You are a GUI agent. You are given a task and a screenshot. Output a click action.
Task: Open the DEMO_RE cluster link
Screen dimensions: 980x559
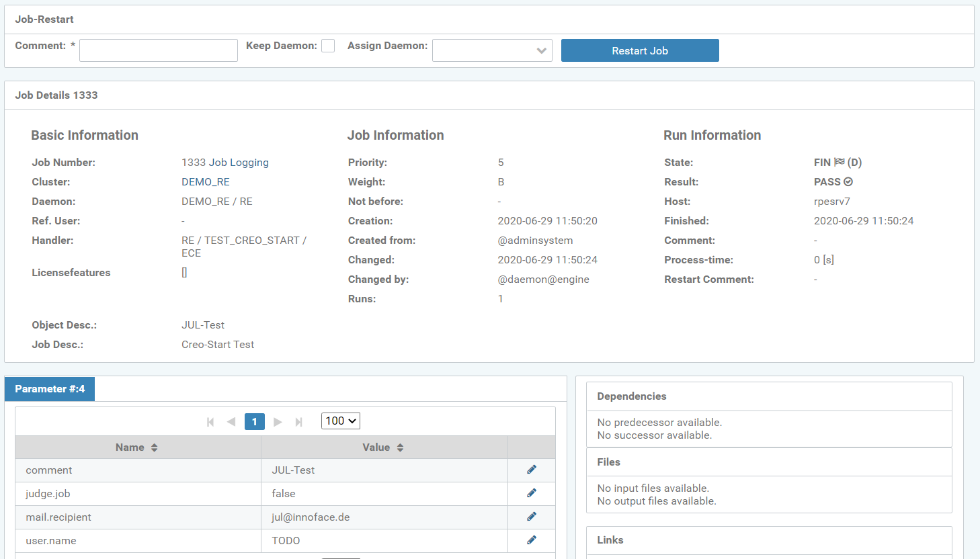pos(206,182)
